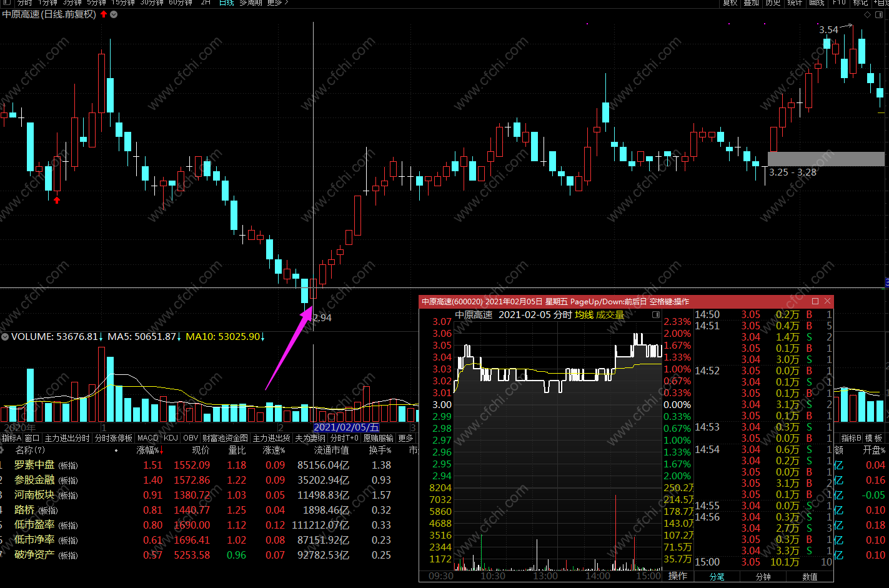Expand 更多 in indicator tab bar
The width and height of the screenshot is (889, 588).
pyautogui.click(x=406, y=438)
